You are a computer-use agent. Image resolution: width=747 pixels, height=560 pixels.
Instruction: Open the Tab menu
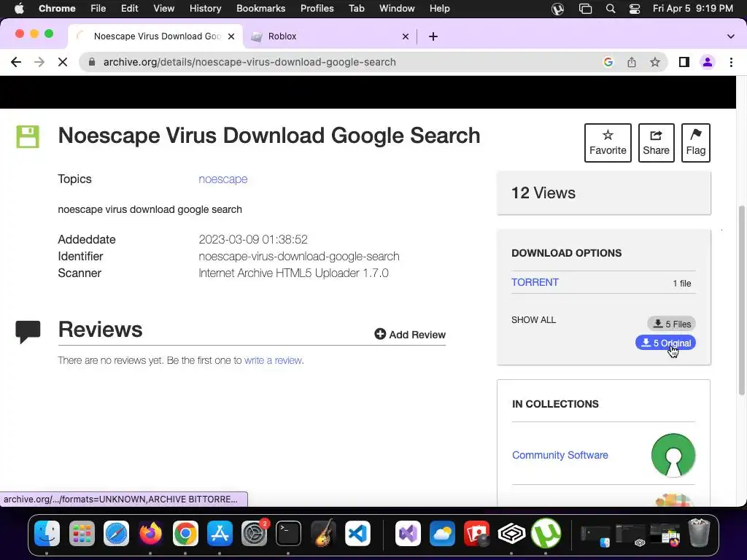356,9
